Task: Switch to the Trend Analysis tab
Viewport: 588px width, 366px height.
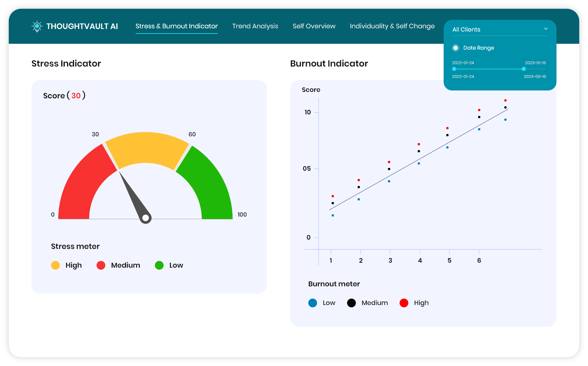Action: pyautogui.click(x=255, y=26)
